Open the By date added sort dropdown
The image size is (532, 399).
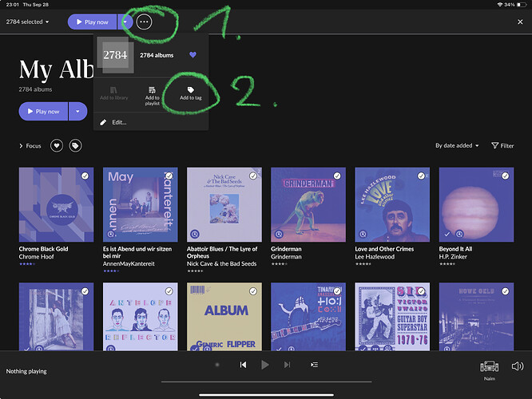point(457,146)
